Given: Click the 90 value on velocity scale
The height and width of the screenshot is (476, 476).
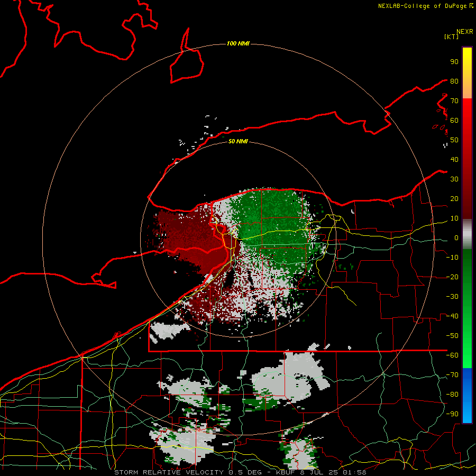Looking at the screenshot, I should pyautogui.click(x=454, y=62).
